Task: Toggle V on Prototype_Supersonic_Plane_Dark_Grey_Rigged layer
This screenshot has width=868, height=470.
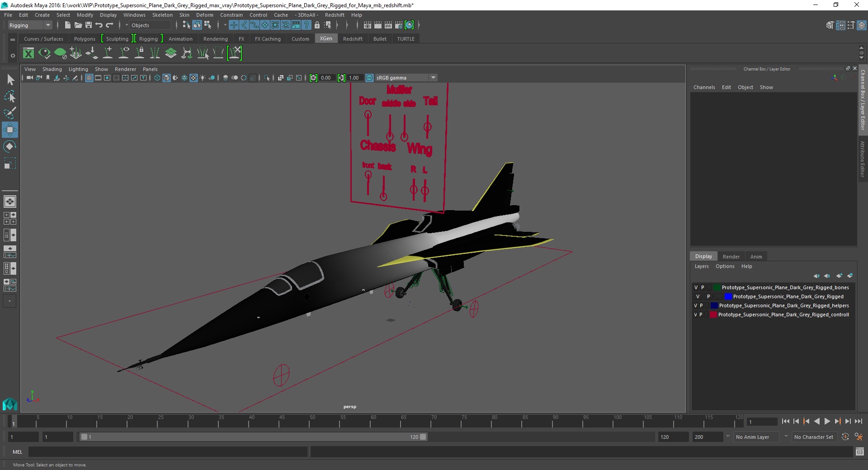Action: pyautogui.click(x=698, y=296)
